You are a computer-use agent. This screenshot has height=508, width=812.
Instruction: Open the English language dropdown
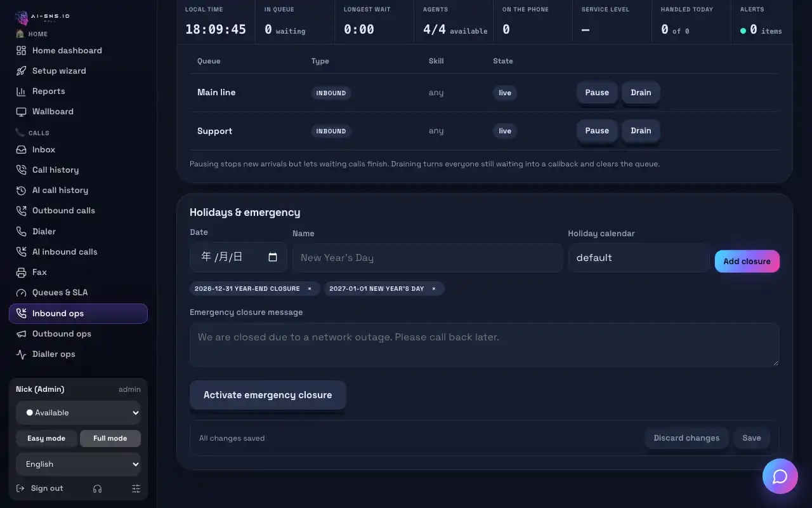tap(79, 464)
